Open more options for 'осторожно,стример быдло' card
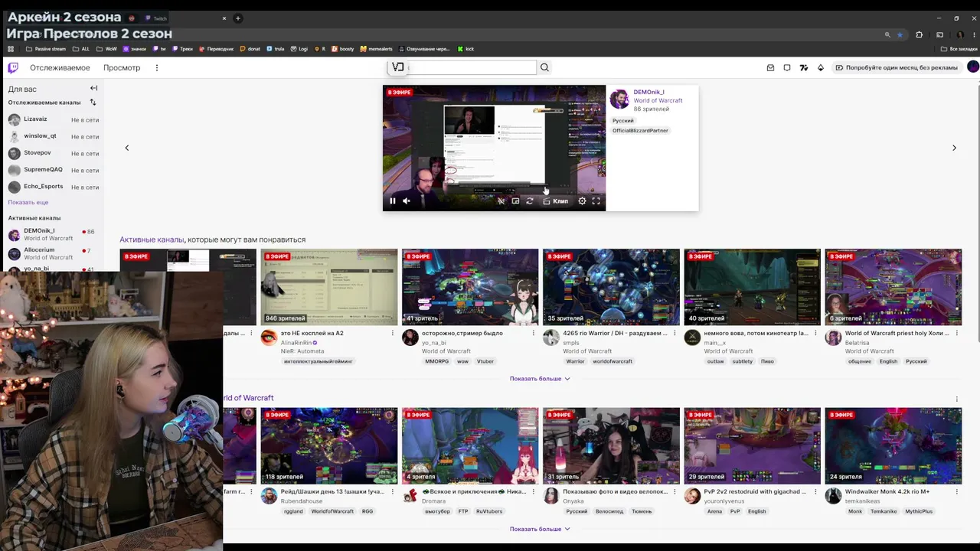The width and height of the screenshot is (980, 551). coord(534,333)
